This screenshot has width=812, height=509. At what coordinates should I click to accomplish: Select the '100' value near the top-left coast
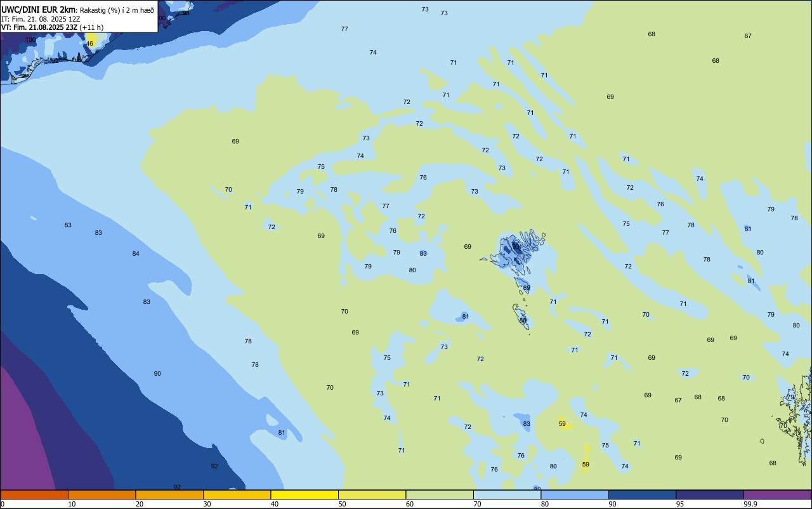(30, 40)
